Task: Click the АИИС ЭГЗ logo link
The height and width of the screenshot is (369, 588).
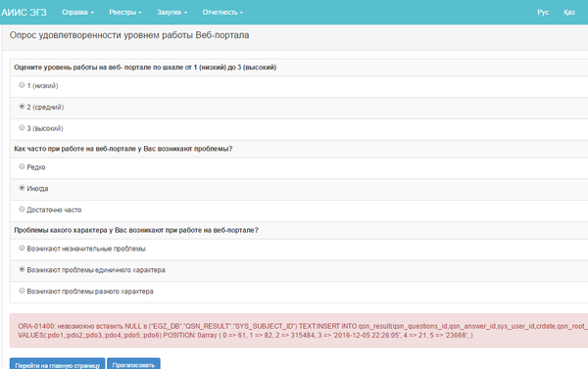Action: click(24, 13)
